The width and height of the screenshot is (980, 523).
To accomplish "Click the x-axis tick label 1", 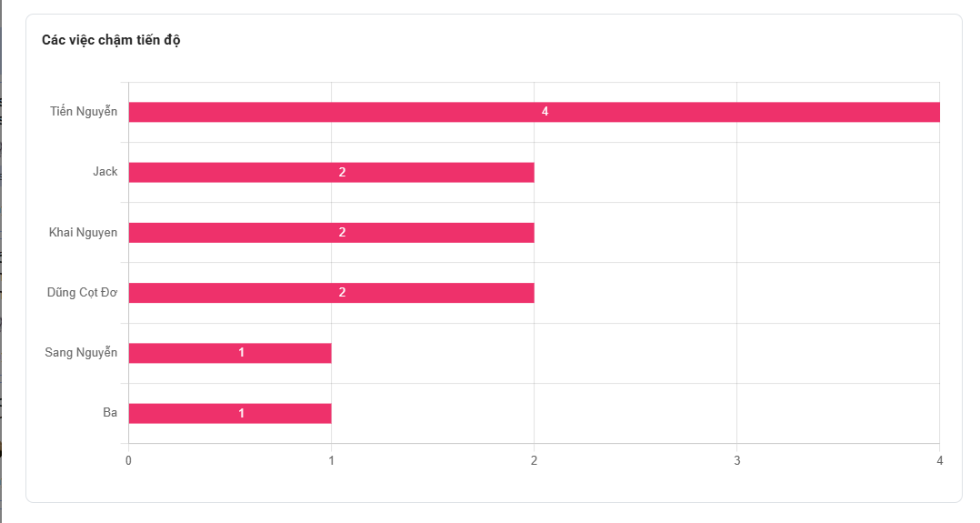I will [x=331, y=460].
